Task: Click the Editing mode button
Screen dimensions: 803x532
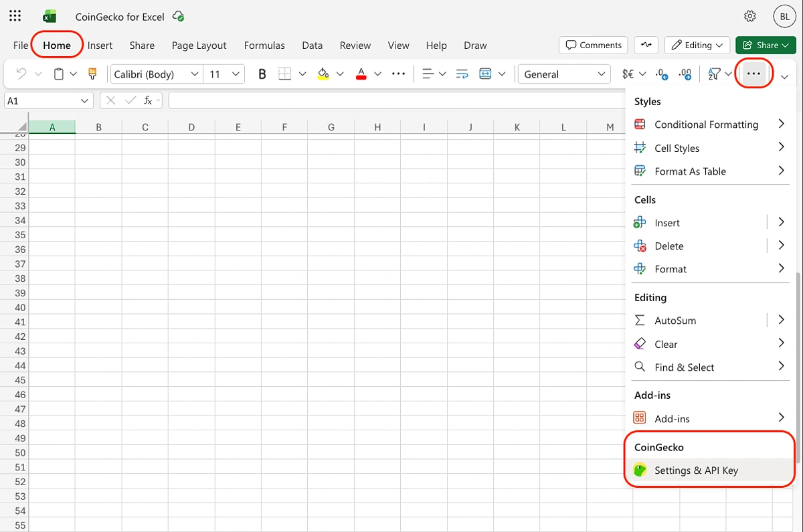Action: point(697,45)
